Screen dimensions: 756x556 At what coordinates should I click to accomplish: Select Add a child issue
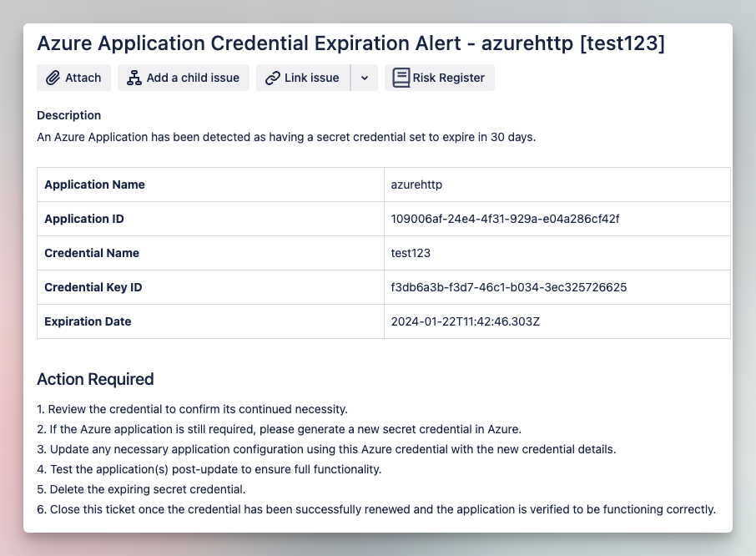point(184,78)
